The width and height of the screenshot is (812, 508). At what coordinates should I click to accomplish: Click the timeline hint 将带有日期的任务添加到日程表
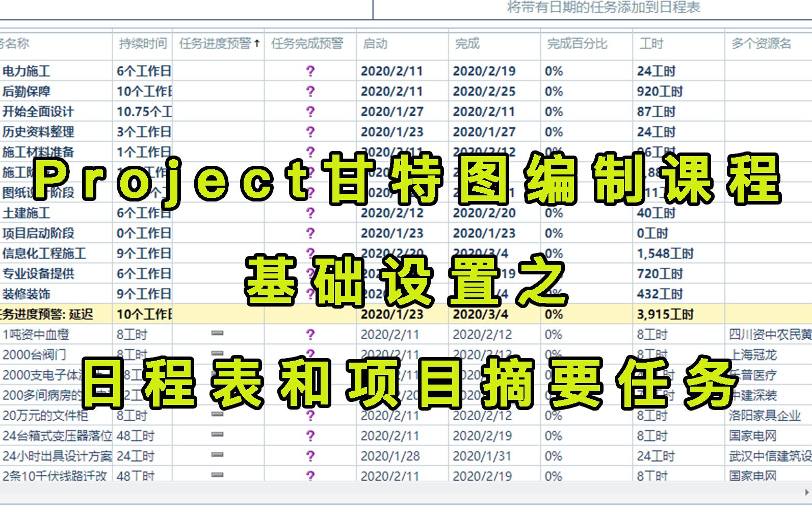coord(604,7)
